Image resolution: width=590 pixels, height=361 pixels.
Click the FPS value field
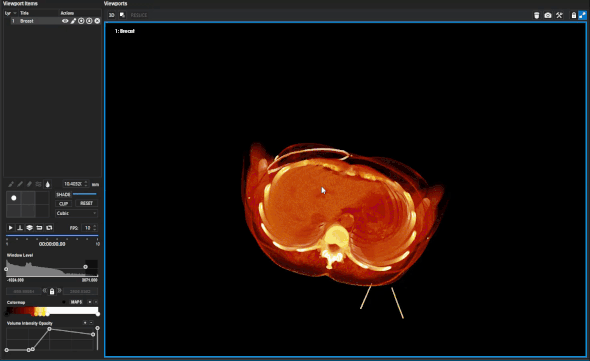[x=87, y=228]
